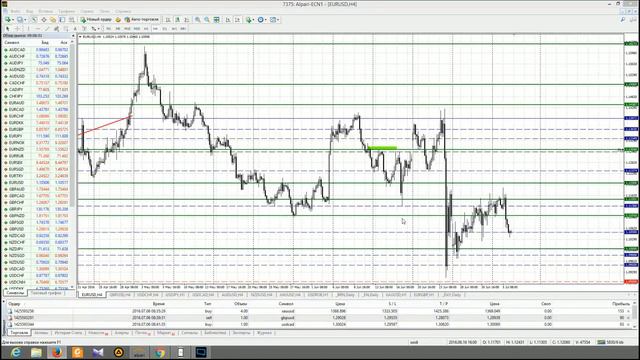Screen dimensions: 640x360
Task: Switch chart to bar chart
Action: coord(168,20)
